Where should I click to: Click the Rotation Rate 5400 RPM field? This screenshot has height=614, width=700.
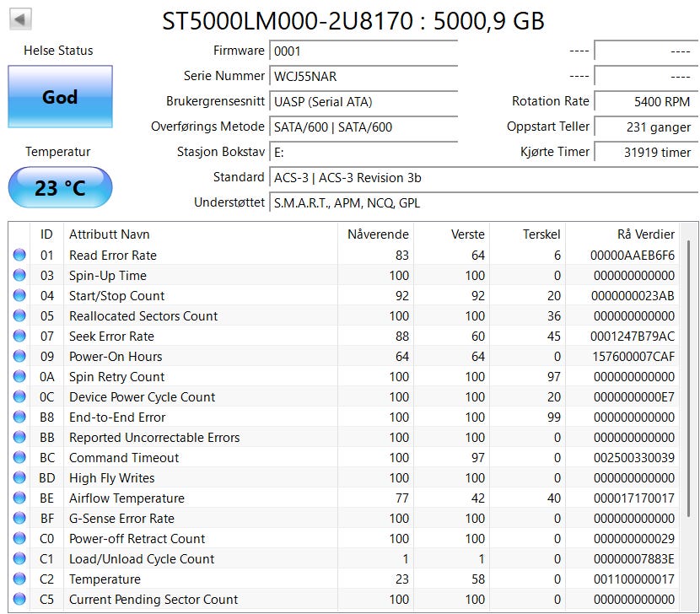point(644,102)
